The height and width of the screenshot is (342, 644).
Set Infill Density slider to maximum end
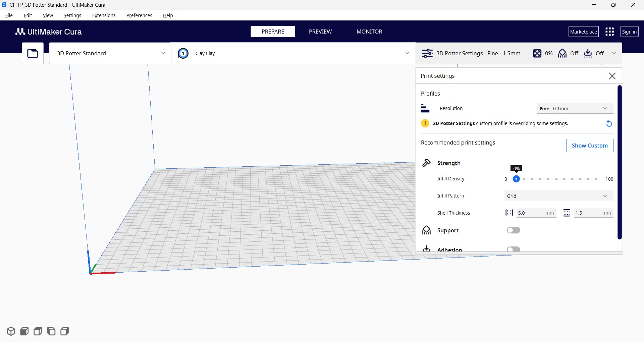tap(596, 179)
